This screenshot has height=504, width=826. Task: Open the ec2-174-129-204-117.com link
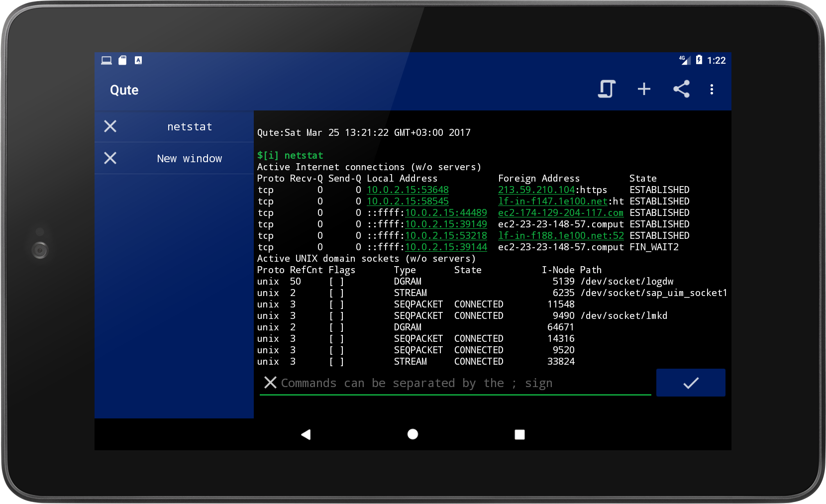coord(560,212)
